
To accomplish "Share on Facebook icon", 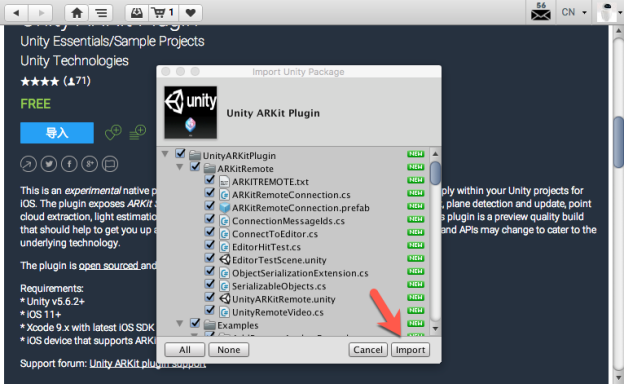I will [69, 164].
